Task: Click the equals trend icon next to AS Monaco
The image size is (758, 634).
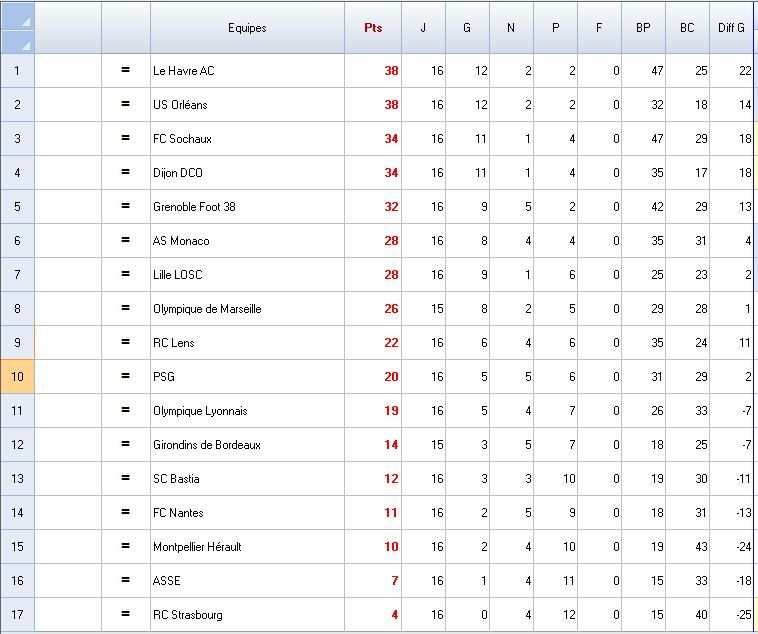Action: click(x=126, y=241)
